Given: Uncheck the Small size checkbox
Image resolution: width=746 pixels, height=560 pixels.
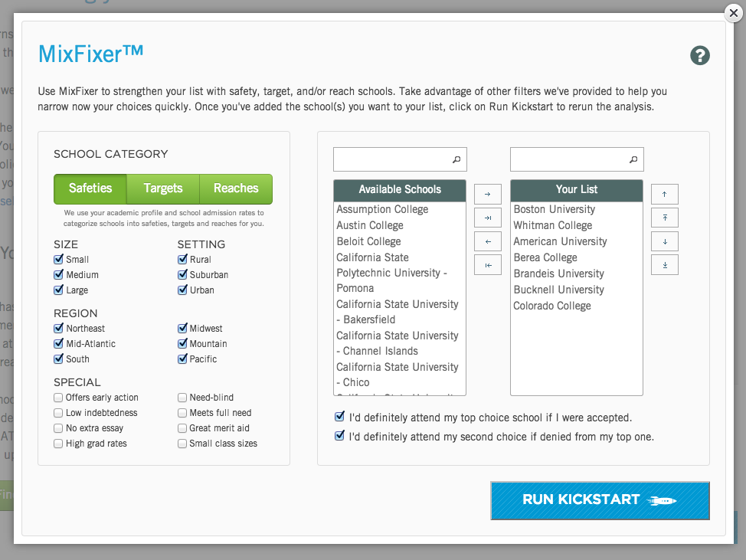Looking at the screenshot, I should click(58, 259).
